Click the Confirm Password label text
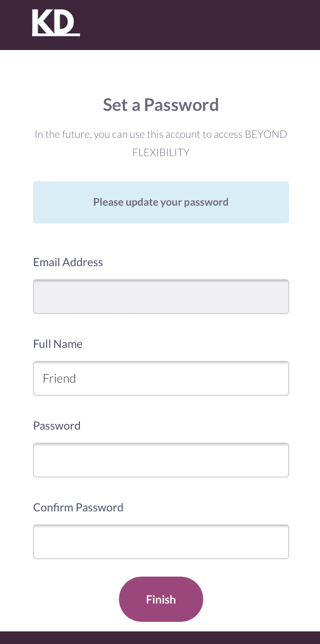Screen dimensions: 320x644 (x=78, y=507)
